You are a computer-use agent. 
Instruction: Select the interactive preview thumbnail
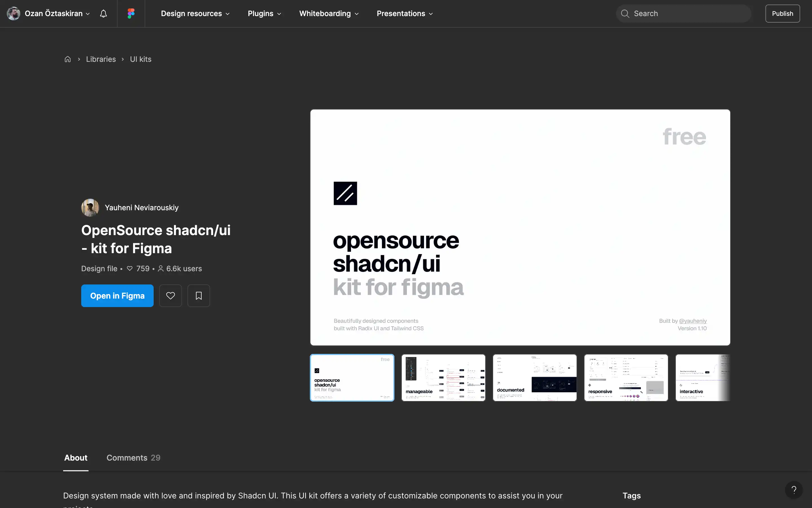coord(703,378)
